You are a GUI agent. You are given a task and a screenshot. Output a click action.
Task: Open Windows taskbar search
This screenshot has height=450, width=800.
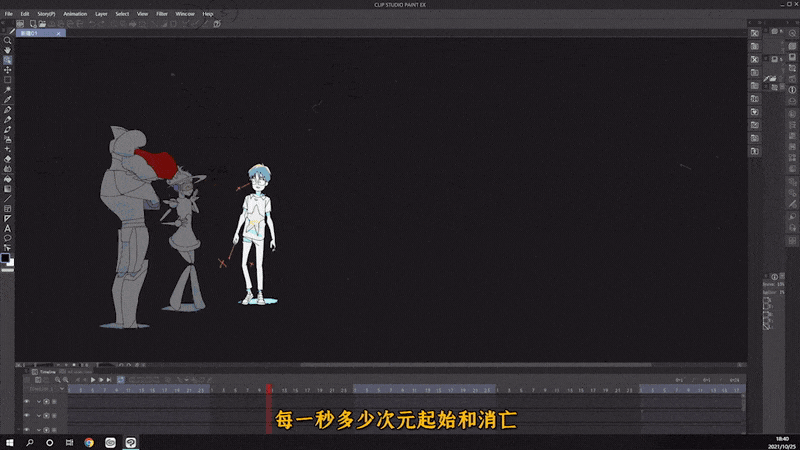tap(30, 442)
